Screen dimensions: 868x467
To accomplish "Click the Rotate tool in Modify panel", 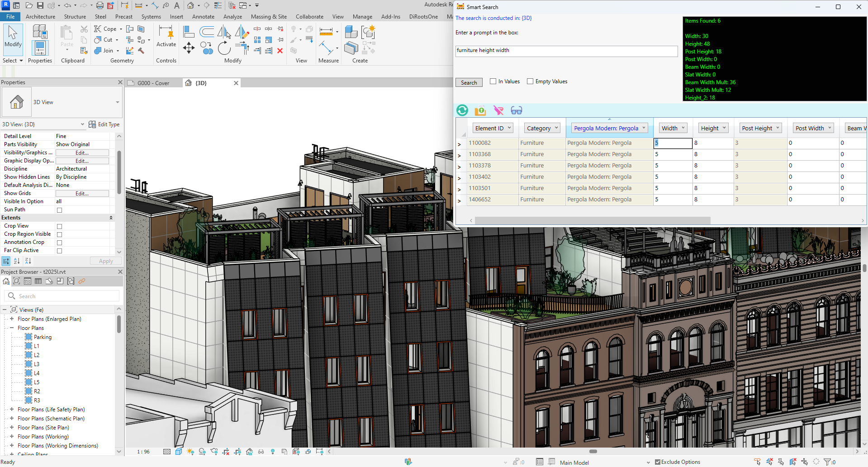I will pos(224,48).
